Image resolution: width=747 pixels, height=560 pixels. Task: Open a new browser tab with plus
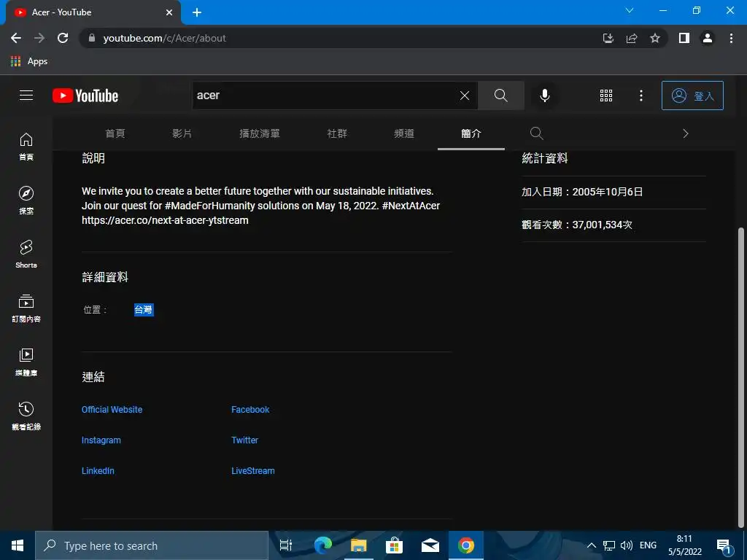pos(197,12)
